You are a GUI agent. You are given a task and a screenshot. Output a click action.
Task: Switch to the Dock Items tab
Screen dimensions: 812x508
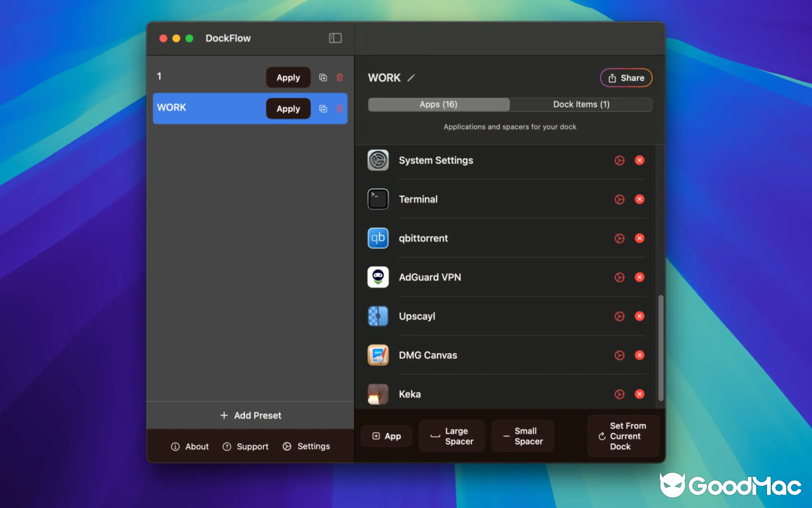[580, 104]
